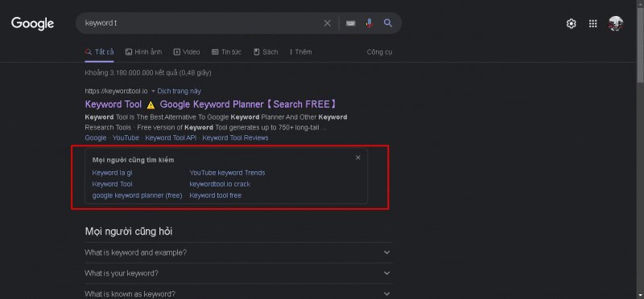This screenshot has width=644, height=299.
Task: Click in the search input field
Action: point(201,23)
